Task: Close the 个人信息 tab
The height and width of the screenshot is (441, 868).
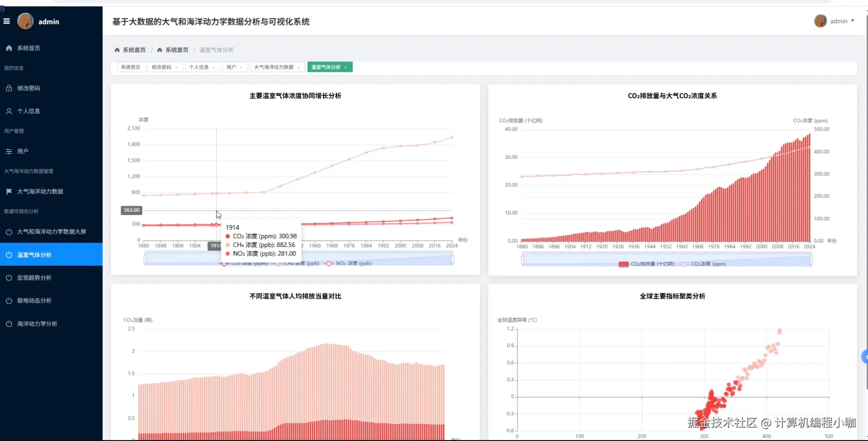Action: 214,67
